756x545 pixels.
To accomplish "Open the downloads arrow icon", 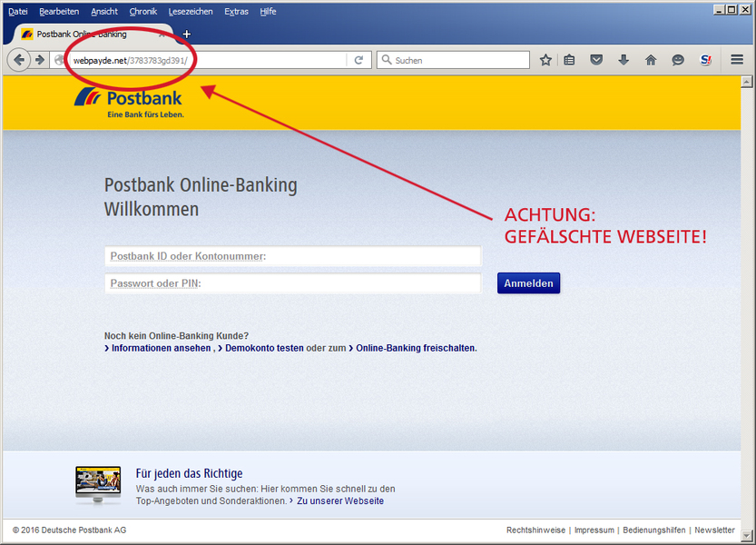I will pos(623,60).
